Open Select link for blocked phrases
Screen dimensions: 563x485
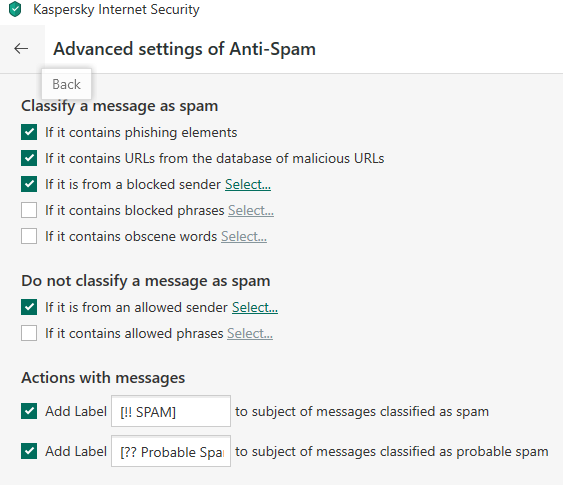(251, 210)
